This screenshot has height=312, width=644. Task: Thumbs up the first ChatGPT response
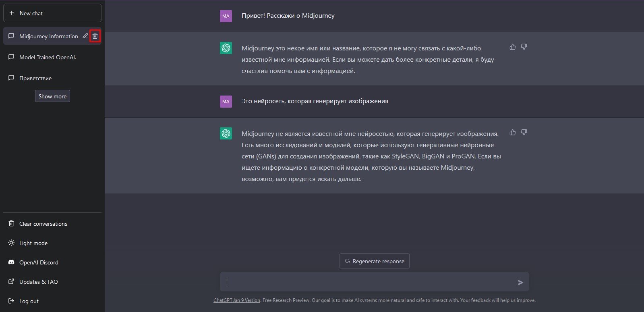513,47
